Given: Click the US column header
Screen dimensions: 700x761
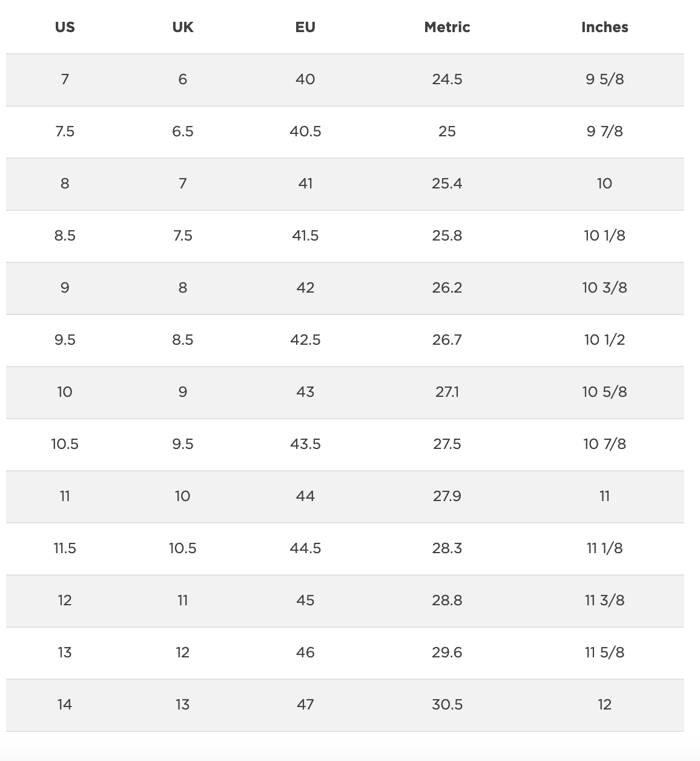Looking at the screenshot, I should [x=65, y=27].
